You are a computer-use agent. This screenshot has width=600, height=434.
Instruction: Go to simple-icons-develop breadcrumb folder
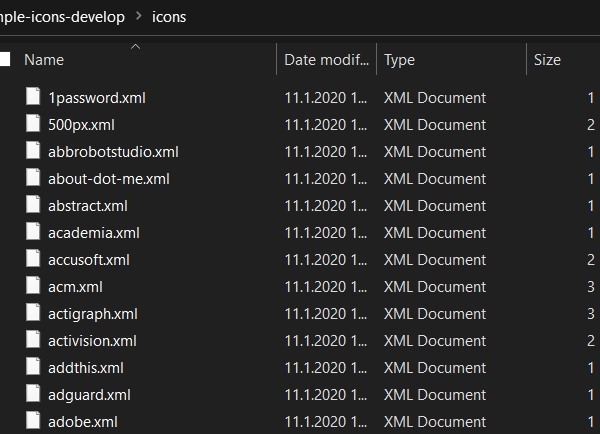tap(62, 17)
